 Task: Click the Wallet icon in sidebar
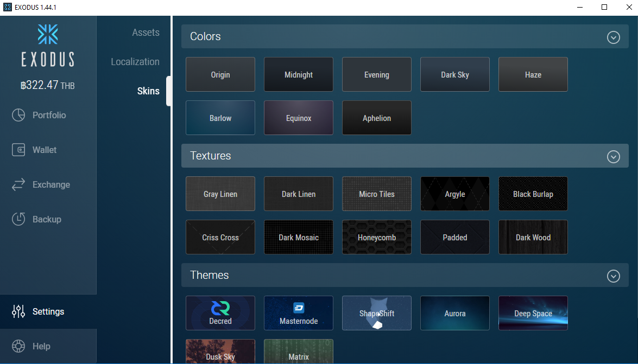tap(18, 150)
